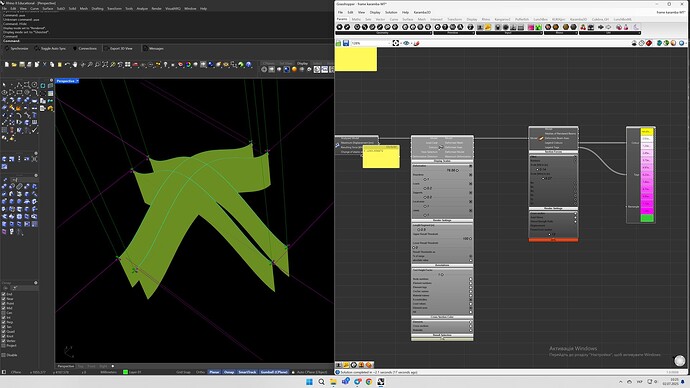Click the Undo arrow icon in Rhino toolbar
The image size is (690, 388).
(67, 65)
